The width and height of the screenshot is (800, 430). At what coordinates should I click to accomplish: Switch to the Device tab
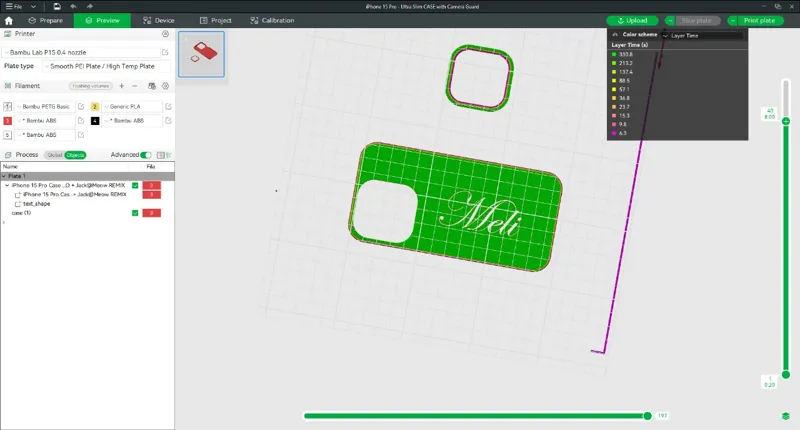(159, 21)
